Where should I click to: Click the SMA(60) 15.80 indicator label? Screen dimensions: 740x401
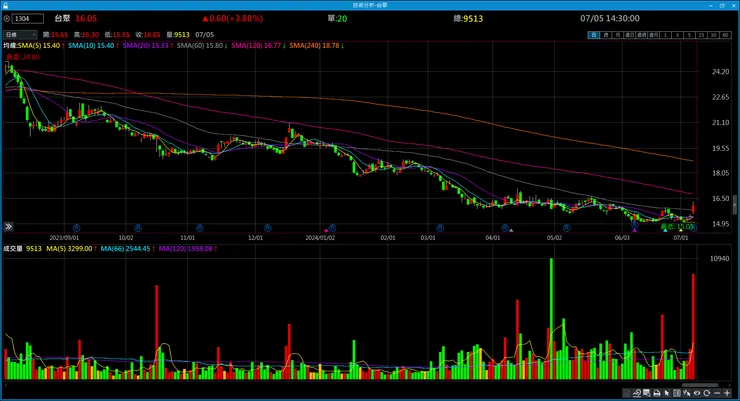(x=200, y=45)
